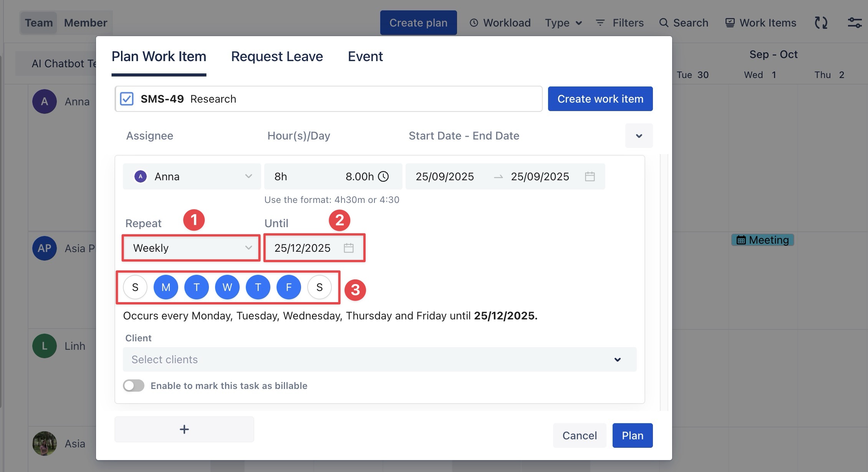This screenshot has width=868, height=472.
Task: Open the Until date calendar icon
Action: coord(348,248)
